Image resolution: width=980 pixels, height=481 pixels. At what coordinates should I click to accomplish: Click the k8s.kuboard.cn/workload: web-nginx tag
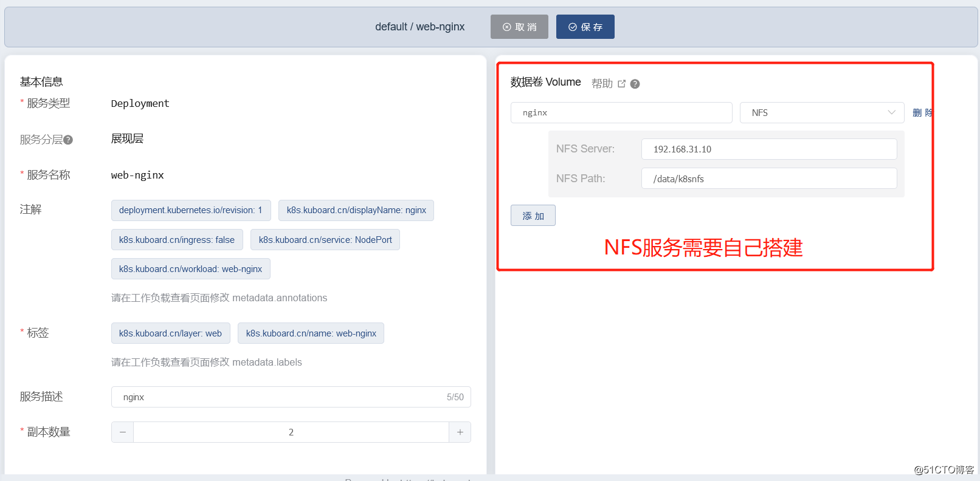(x=191, y=268)
